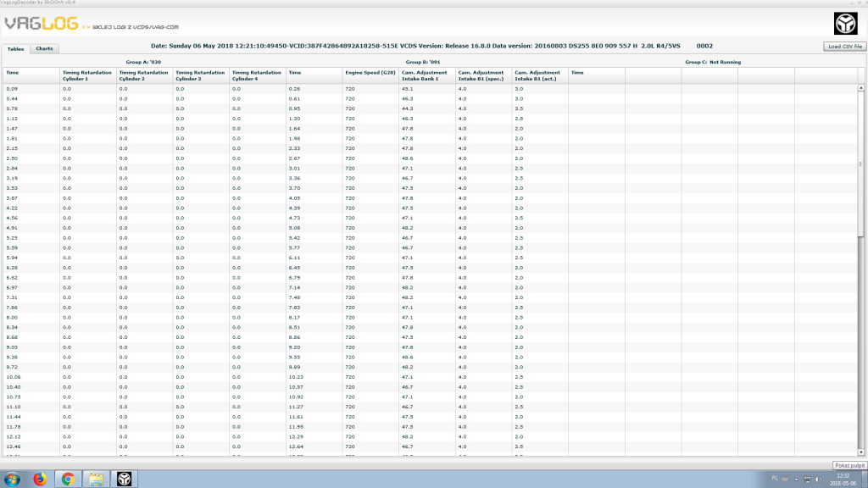Select the 6.11 time cell in Group B

coord(294,258)
